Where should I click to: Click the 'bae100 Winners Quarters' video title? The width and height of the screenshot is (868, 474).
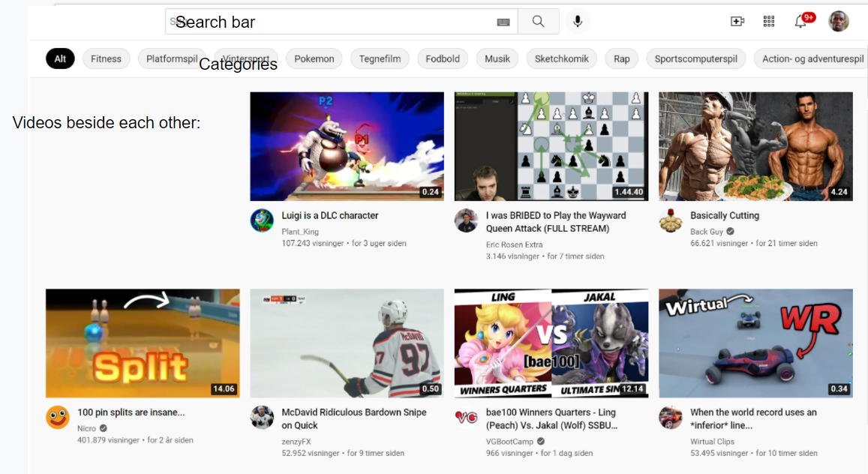tap(551, 418)
